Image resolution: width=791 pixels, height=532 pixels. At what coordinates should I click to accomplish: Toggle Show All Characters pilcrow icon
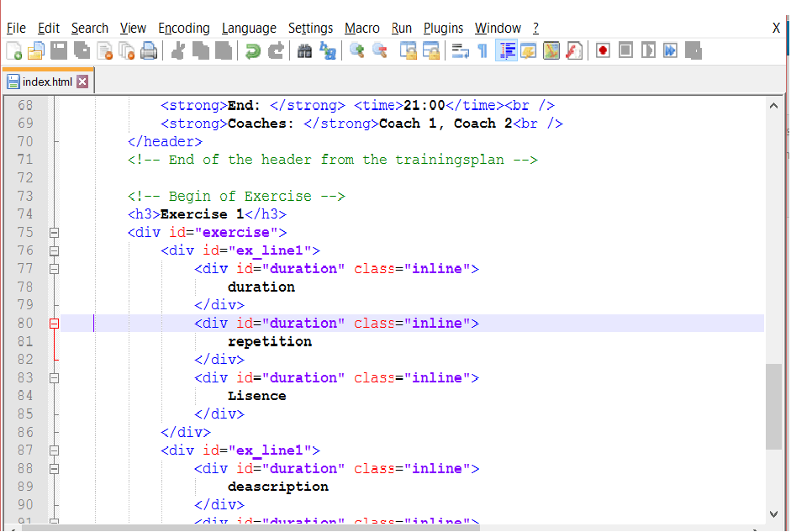tap(483, 51)
